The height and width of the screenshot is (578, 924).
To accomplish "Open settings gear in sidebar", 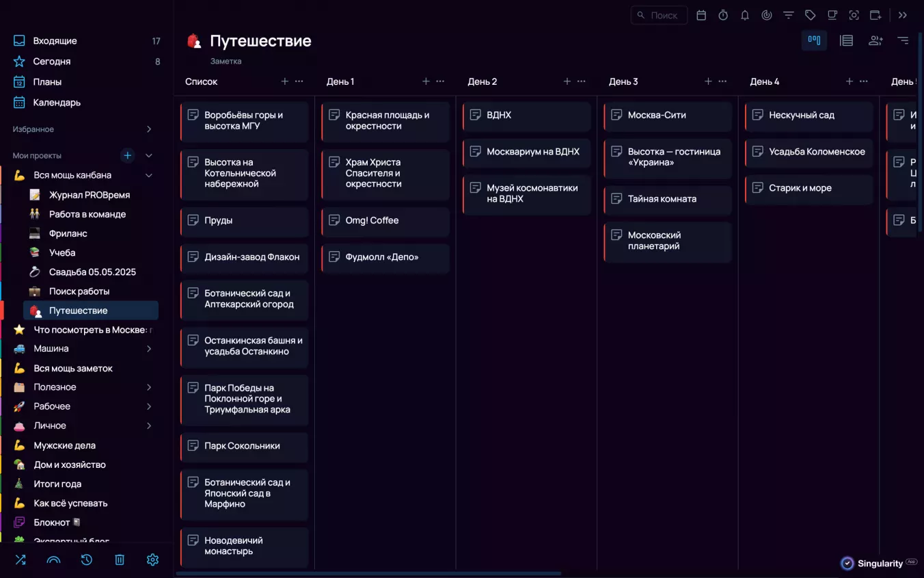I will (152, 560).
